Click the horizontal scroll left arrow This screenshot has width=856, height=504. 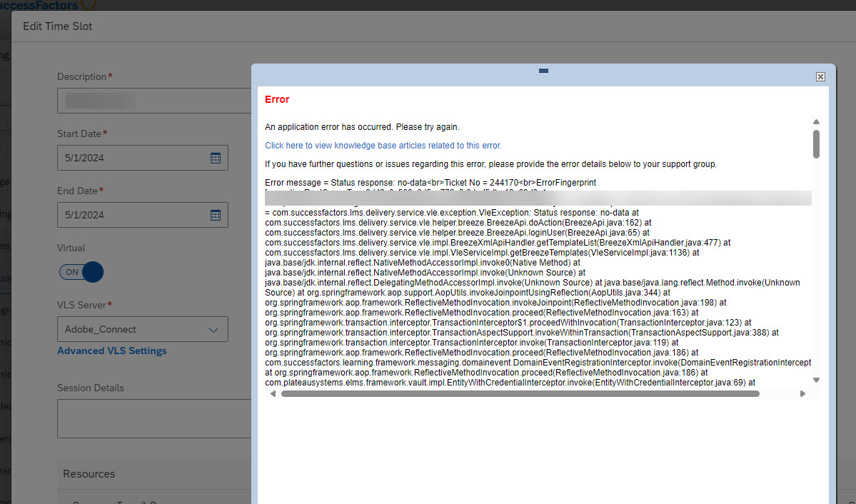273,393
